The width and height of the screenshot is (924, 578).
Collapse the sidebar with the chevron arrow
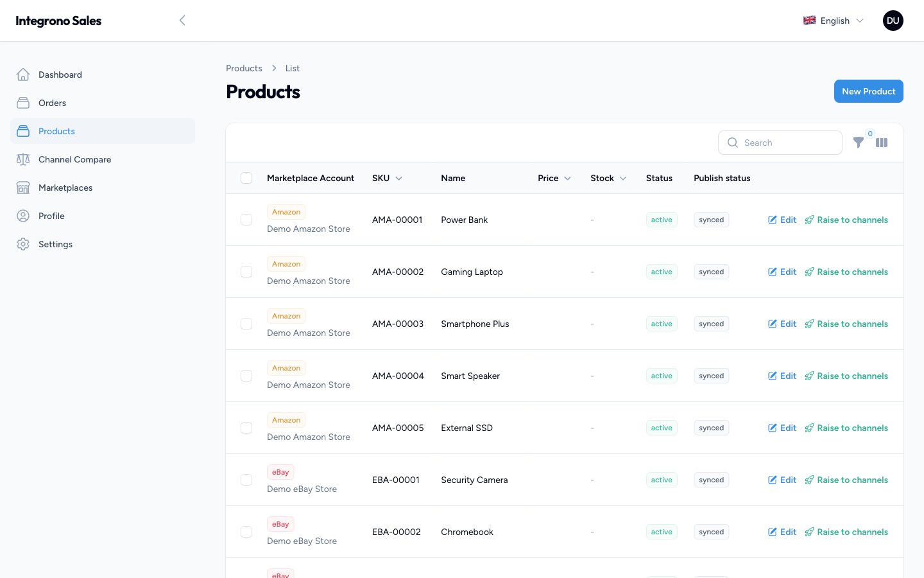click(x=182, y=21)
